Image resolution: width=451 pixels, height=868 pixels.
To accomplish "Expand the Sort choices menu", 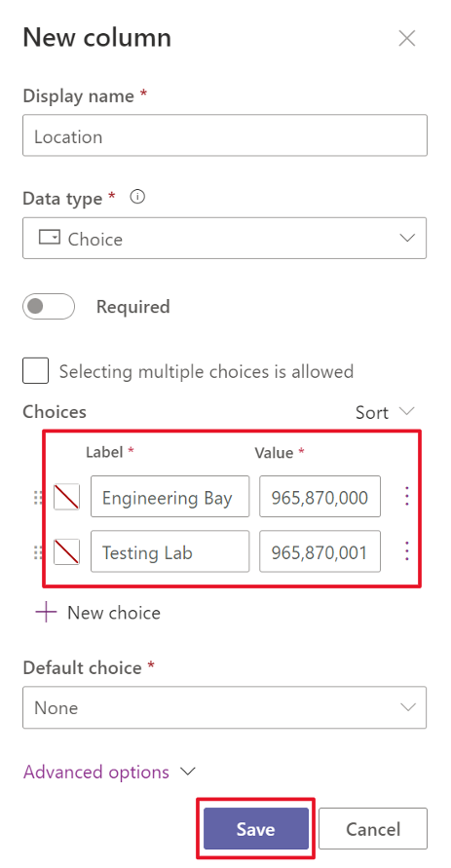I will pos(385,412).
